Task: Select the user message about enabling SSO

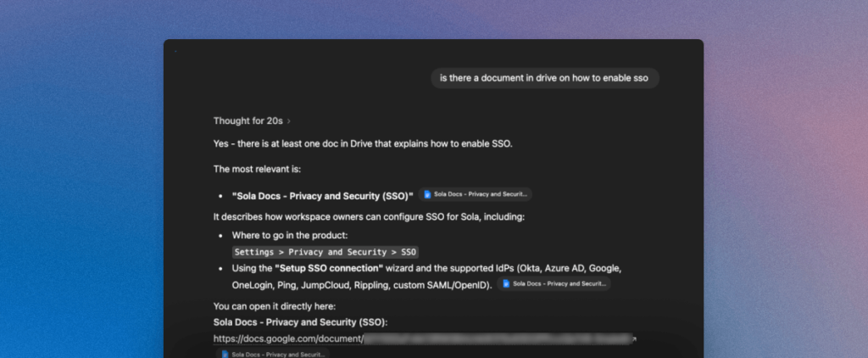Action: [x=543, y=78]
